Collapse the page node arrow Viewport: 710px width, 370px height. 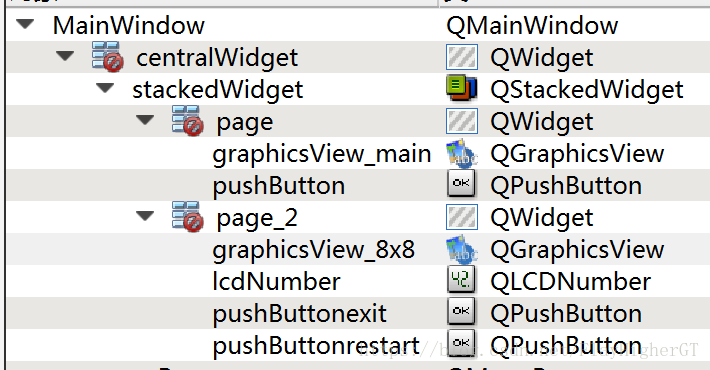tap(145, 120)
